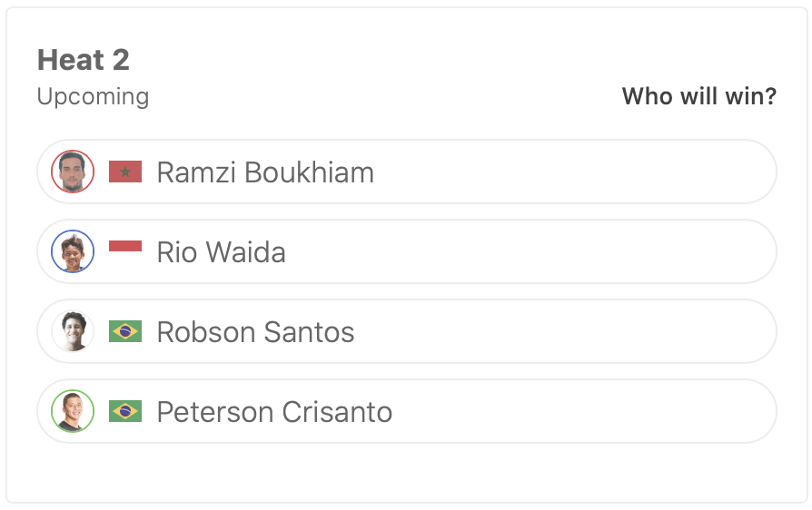
Task: Click Peterson Crisanto's profile photo
Action: [73, 411]
